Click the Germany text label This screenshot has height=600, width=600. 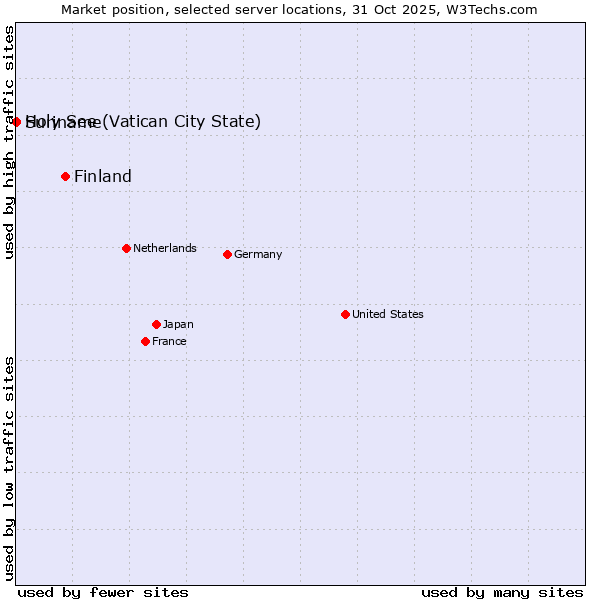258,254
